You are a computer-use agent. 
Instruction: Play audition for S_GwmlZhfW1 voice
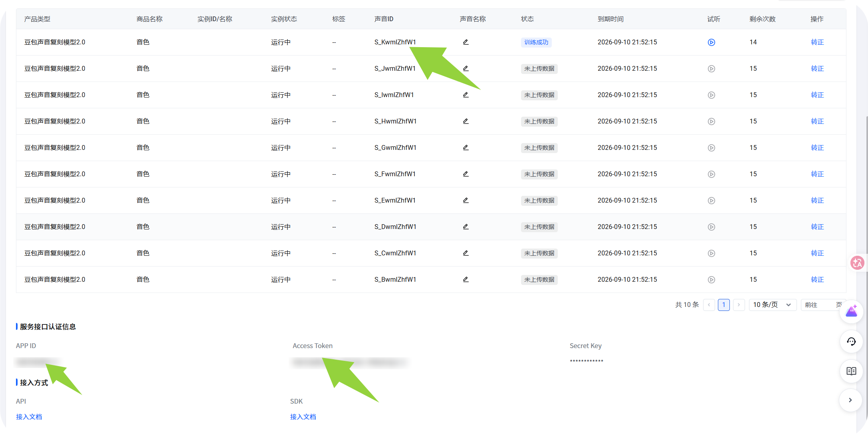[x=711, y=148]
